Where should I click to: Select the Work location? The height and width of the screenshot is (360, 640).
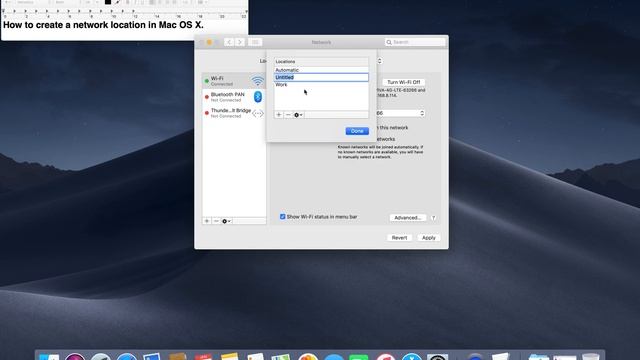pos(321,84)
